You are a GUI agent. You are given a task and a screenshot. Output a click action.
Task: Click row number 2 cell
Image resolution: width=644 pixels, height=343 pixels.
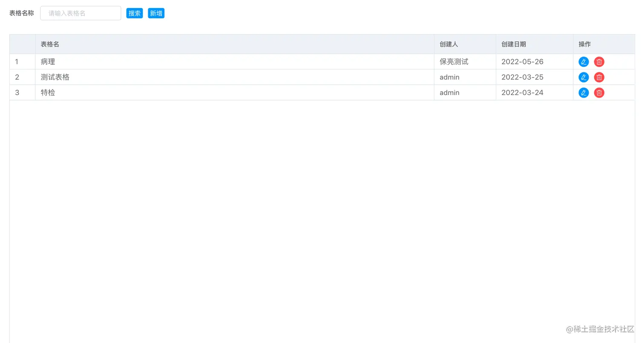23,77
